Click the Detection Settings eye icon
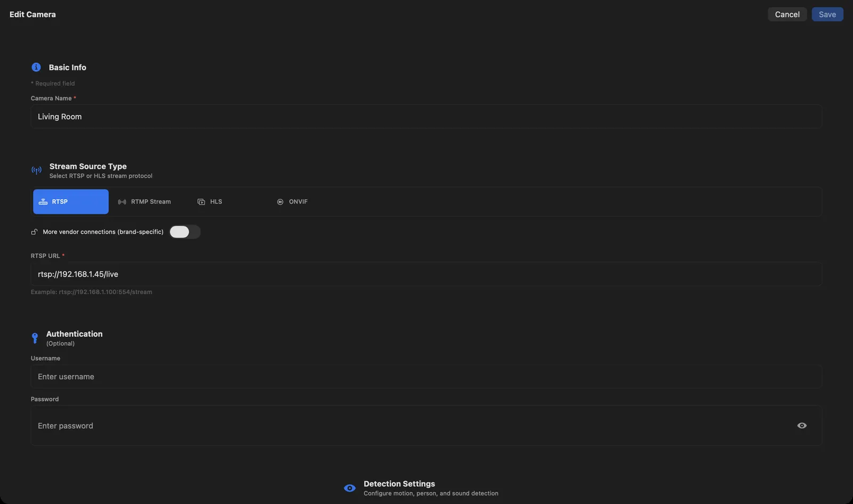 pos(350,488)
